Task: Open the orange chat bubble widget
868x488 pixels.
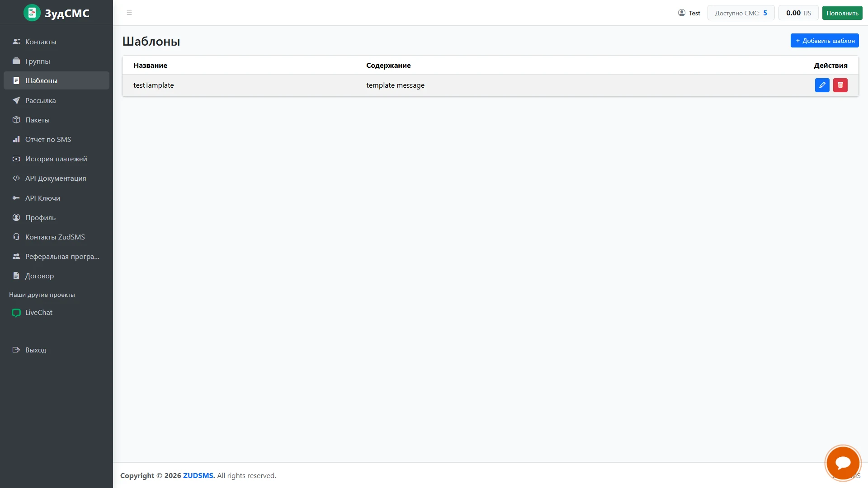Action: coord(843,463)
